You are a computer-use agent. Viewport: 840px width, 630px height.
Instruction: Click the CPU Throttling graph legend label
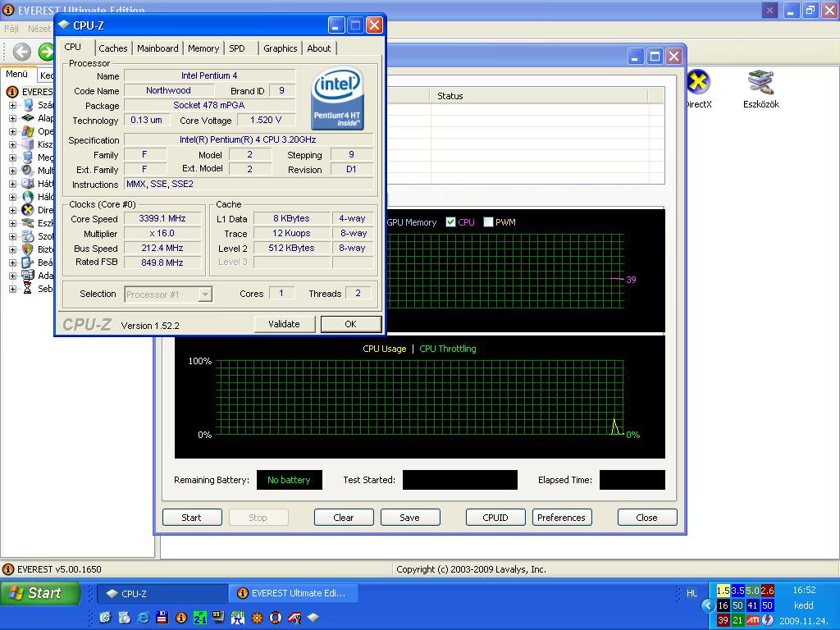point(448,349)
